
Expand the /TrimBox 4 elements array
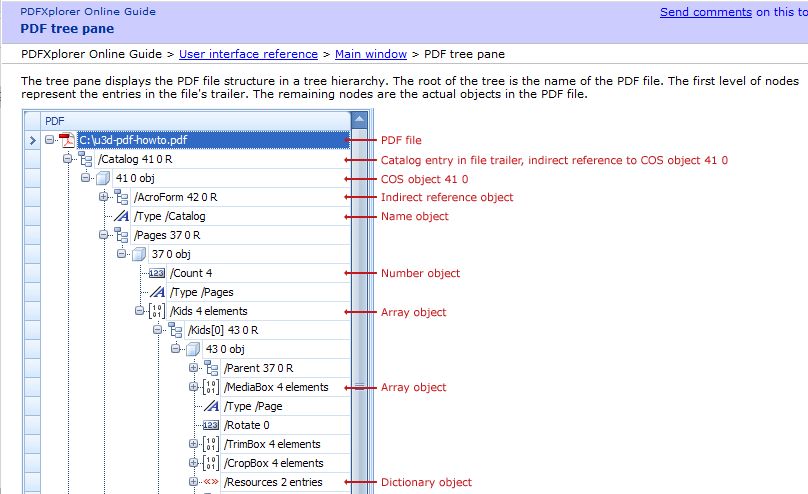click(x=193, y=444)
